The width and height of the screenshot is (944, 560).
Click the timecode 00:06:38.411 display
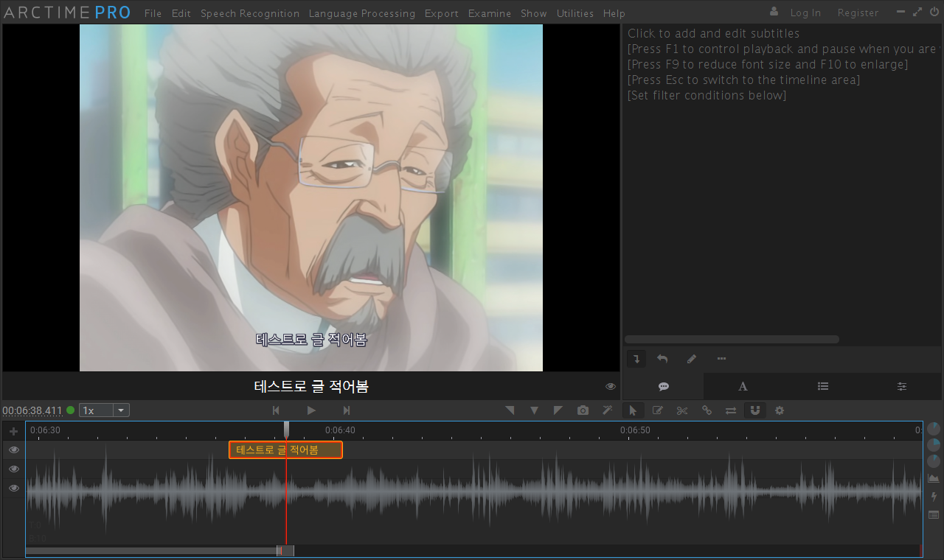tap(32, 410)
